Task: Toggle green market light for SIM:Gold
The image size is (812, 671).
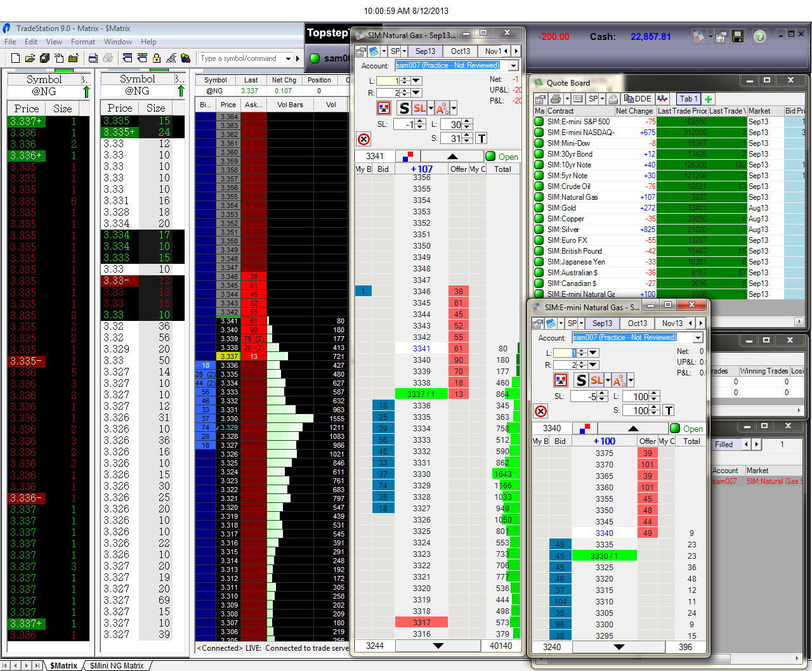Action: [x=539, y=208]
